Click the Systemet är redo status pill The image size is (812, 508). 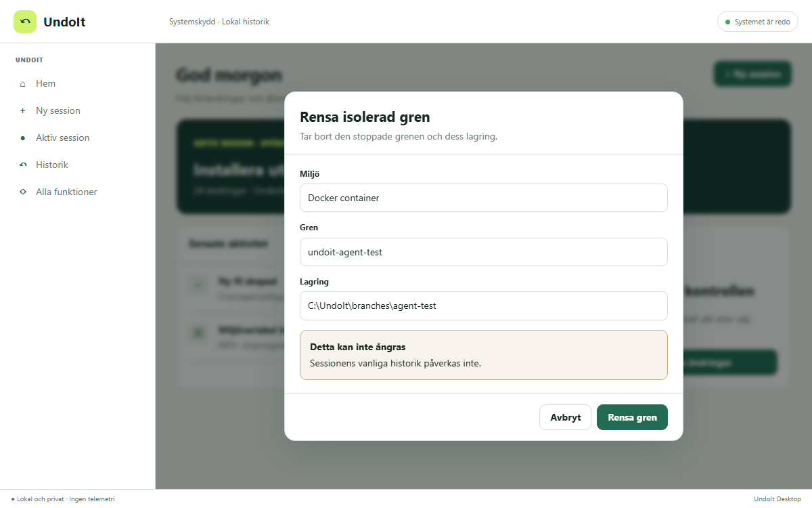758,22
